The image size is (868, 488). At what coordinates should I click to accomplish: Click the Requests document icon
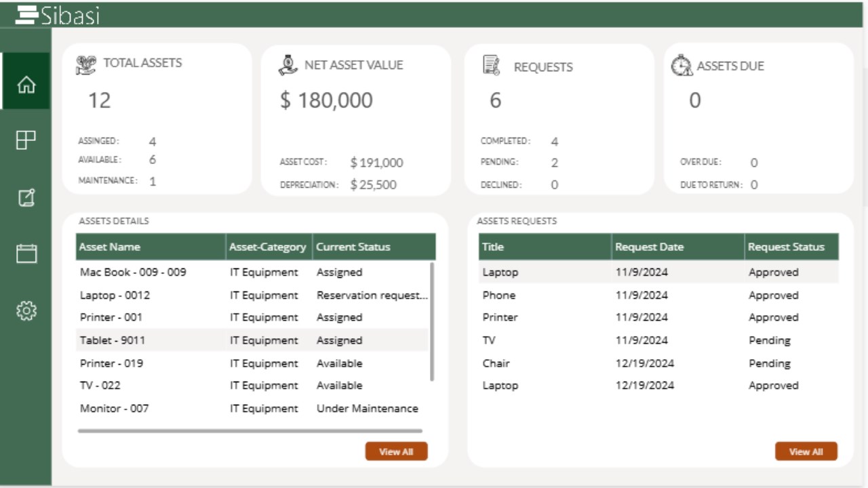pos(492,65)
